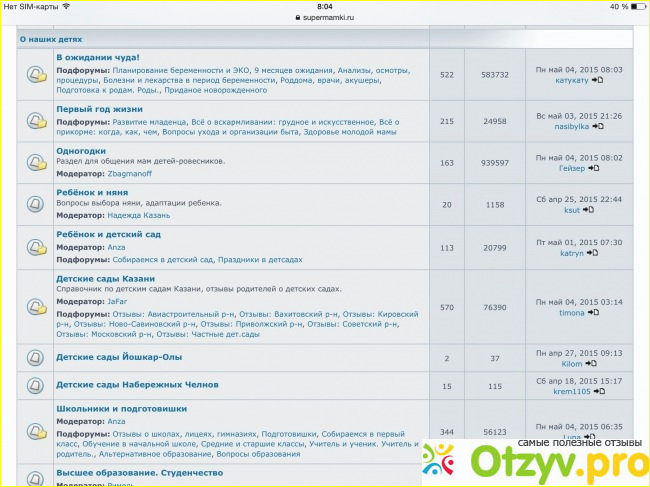Open Ребёнок и детский сад forum

(108, 234)
